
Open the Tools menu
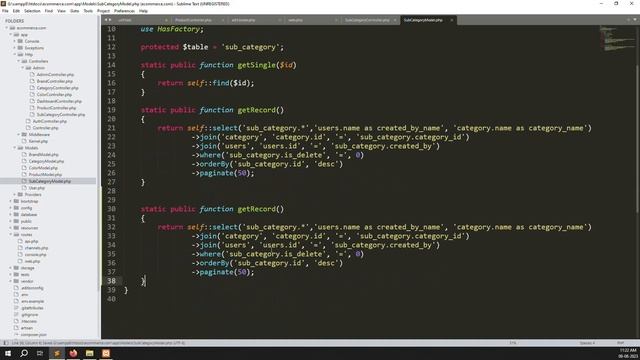point(88,11)
